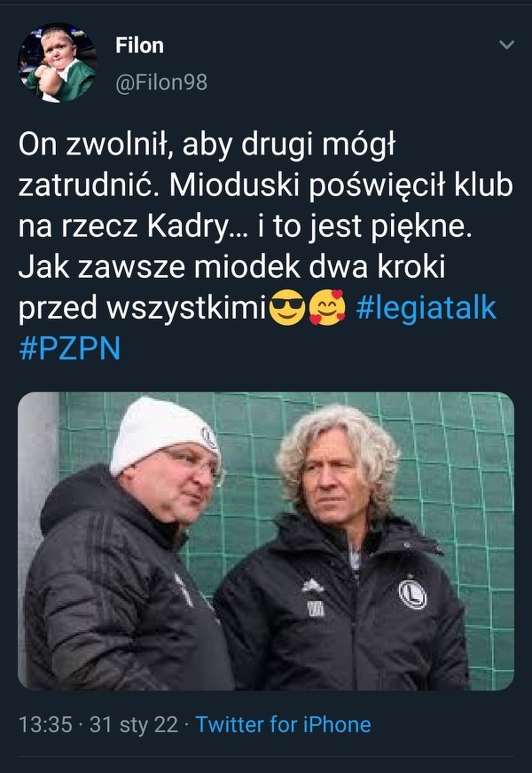Image resolution: width=532 pixels, height=773 pixels.
Task: Click the date 31 sty 22
Action: pos(134,725)
